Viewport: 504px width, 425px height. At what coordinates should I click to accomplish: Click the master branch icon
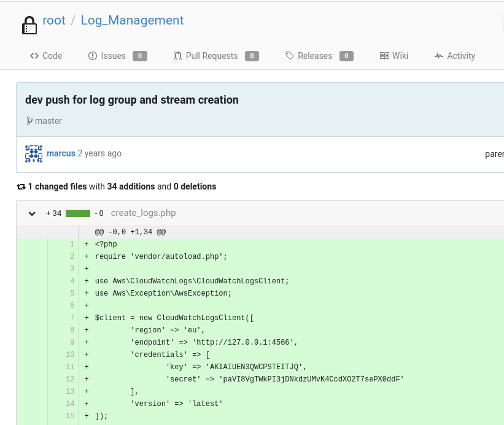coord(29,121)
